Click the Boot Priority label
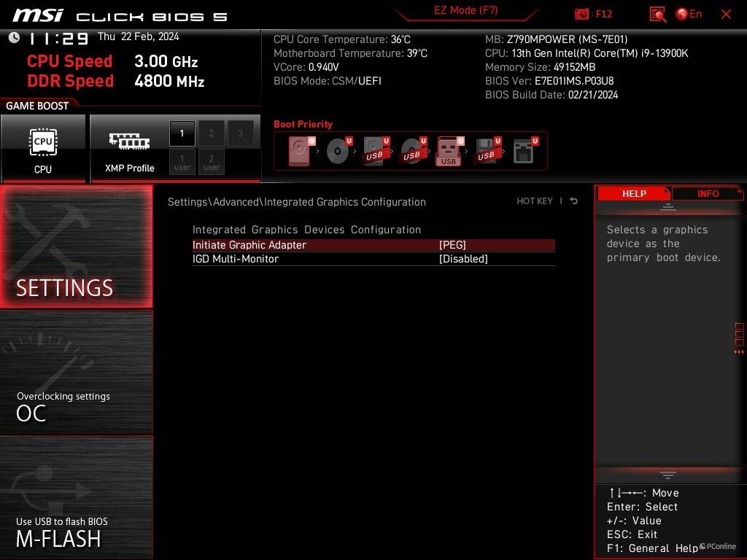Screen dimensions: 747x560 [x=303, y=124]
